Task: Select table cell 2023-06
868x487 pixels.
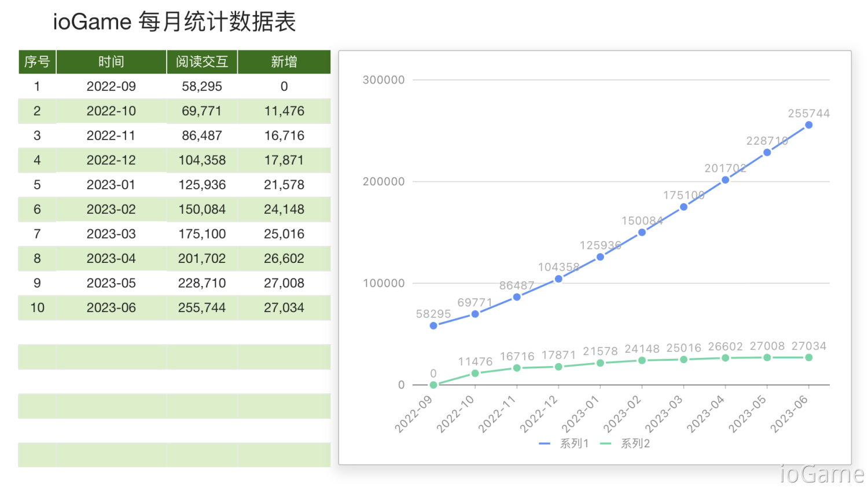Action: tap(111, 308)
